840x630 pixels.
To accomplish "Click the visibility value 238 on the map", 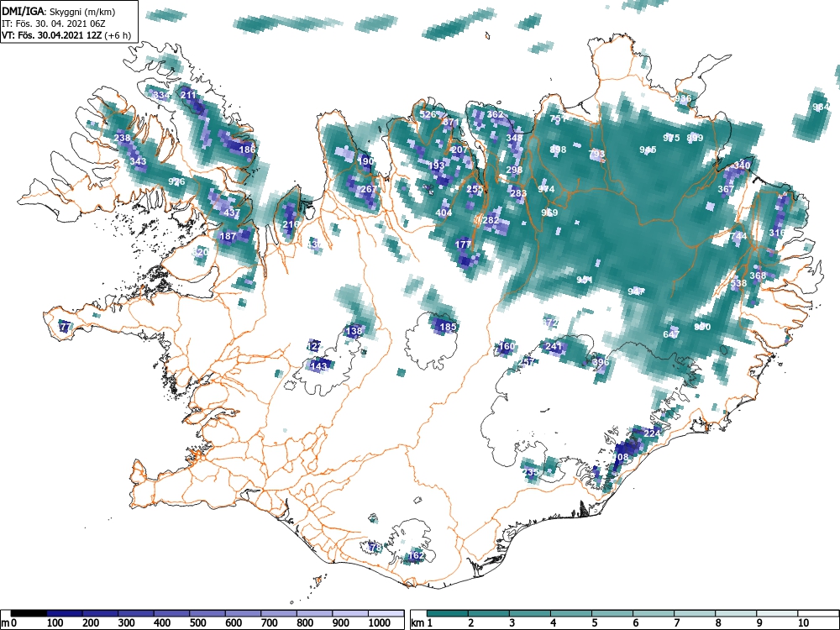I will click(122, 138).
